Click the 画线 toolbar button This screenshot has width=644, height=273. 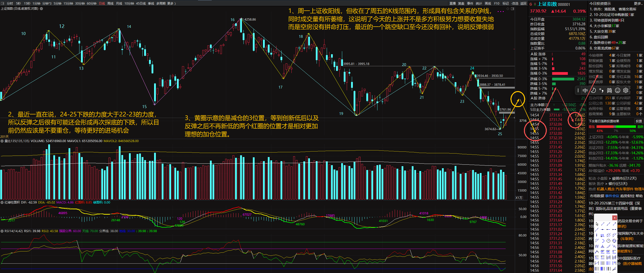[488, 3]
